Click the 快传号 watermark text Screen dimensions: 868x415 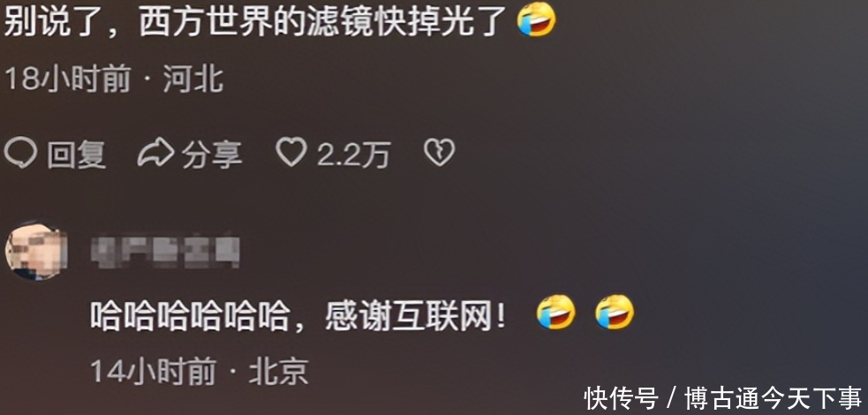point(622,398)
